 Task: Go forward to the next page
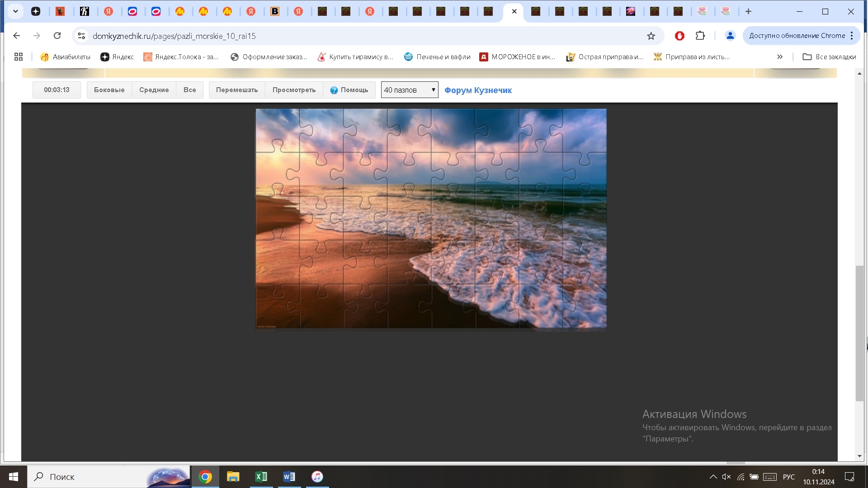[37, 36]
